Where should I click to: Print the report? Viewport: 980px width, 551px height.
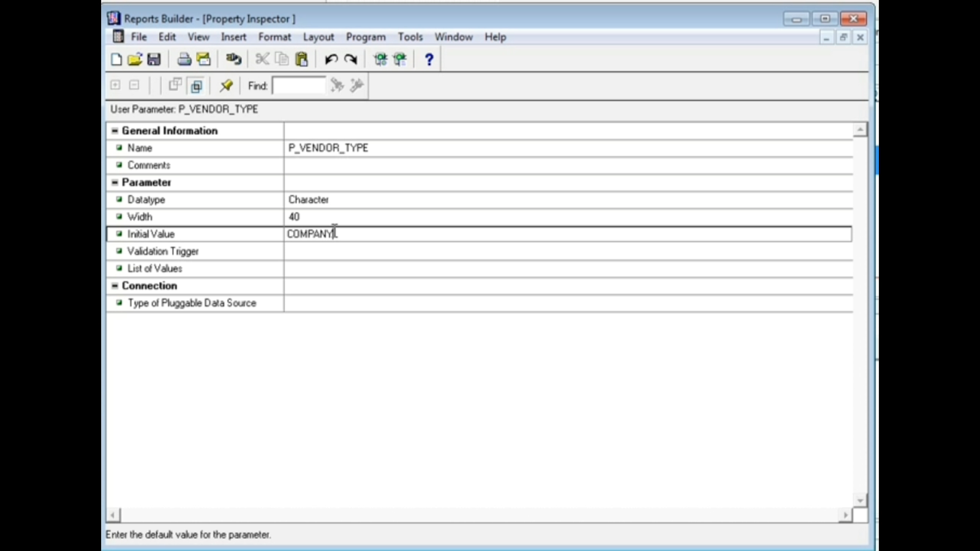[184, 59]
